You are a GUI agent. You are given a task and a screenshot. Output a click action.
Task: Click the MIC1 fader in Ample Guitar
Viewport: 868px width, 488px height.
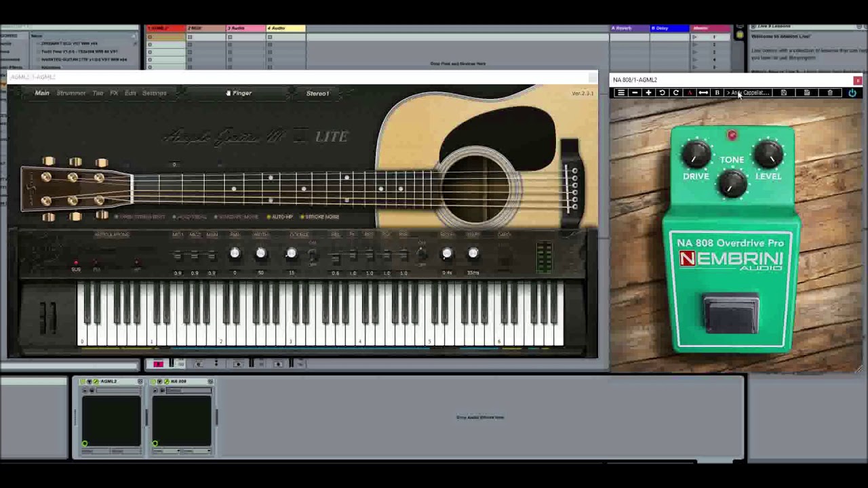click(x=178, y=256)
